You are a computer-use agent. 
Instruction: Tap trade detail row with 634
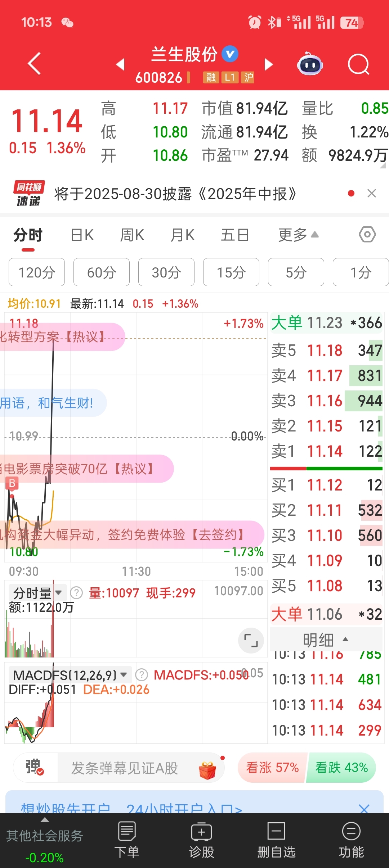[x=326, y=705]
